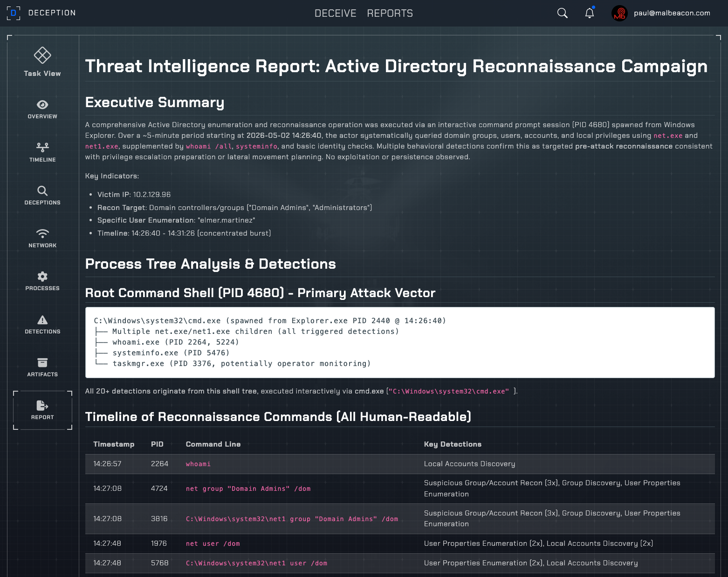Image resolution: width=728 pixels, height=577 pixels.
Task: Click PID 4724 table cell
Action: (x=159, y=489)
